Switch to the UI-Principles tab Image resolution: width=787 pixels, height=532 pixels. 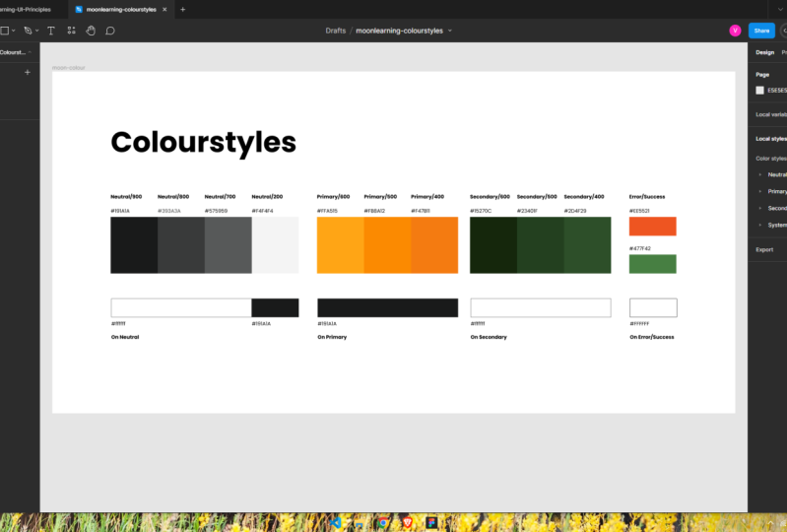click(25, 10)
